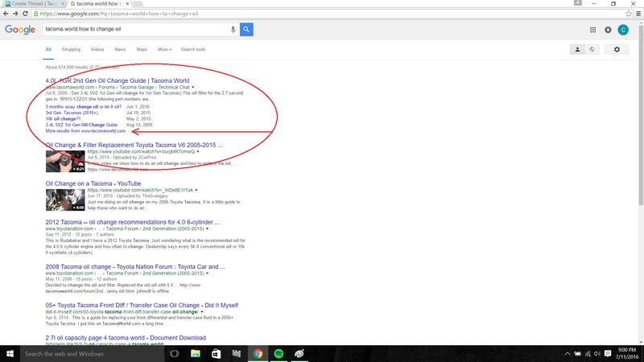Open Chrome from the taskbar
This screenshot has height=362, width=644.
[258, 354]
